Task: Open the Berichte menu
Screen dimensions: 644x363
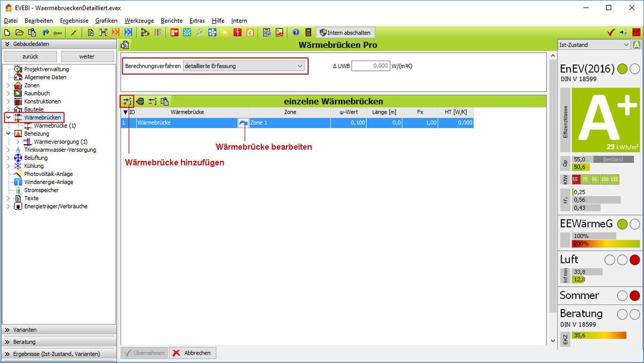Action: point(172,20)
